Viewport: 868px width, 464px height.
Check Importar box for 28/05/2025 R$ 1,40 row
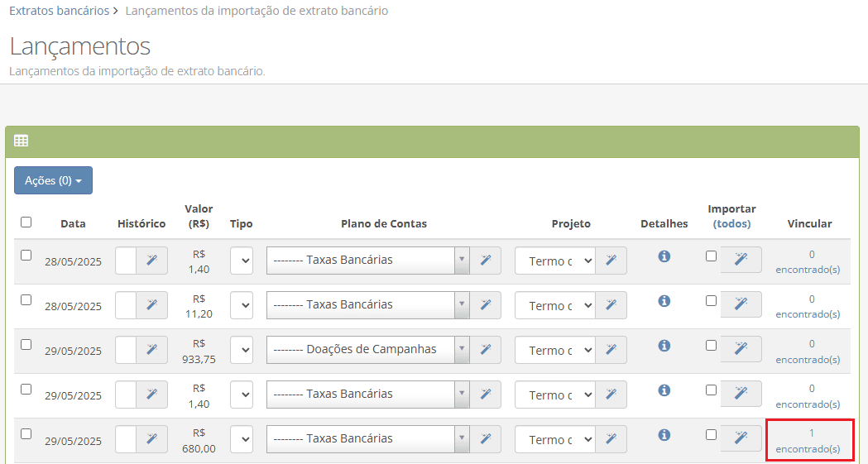pos(712,256)
